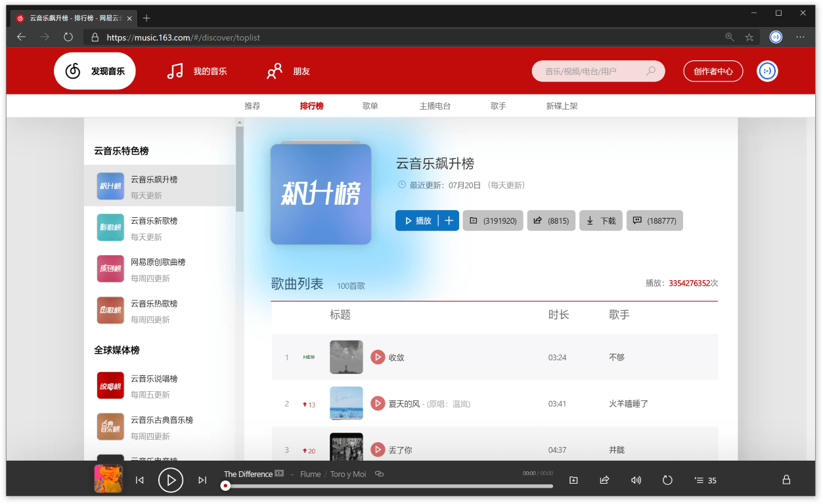Image resolution: width=823 pixels, height=504 pixels.
Task: Open 创作者中心 button
Action: pyautogui.click(x=713, y=71)
